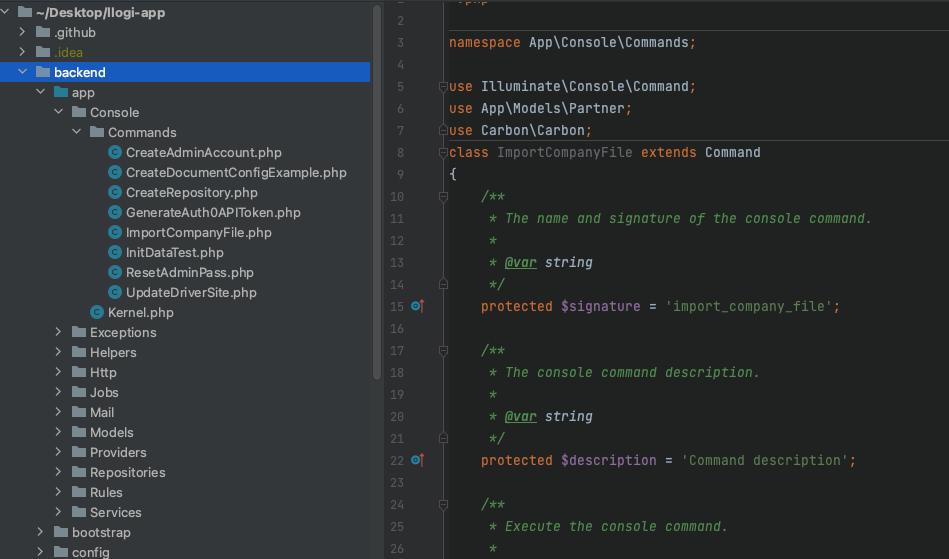Click the $signature variable on line 15
This screenshot has width=949, height=559.
[600, 306]
